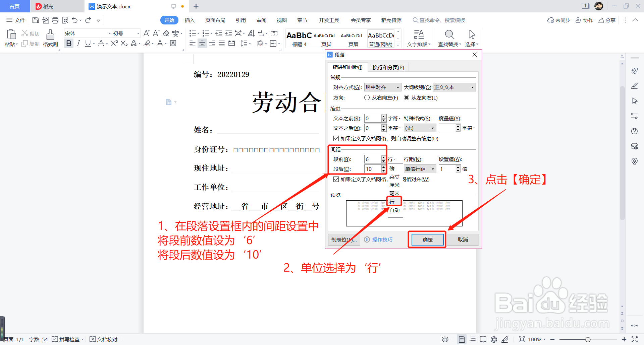Click the Undo arrow icon

pyautogui.click(x=75, y=20)
